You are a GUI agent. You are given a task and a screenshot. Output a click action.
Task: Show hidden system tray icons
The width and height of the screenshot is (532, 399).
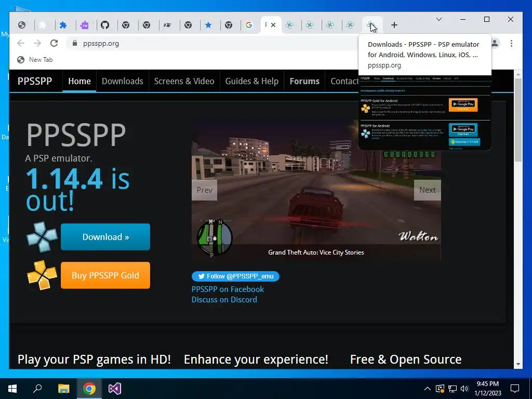point(428,389)
